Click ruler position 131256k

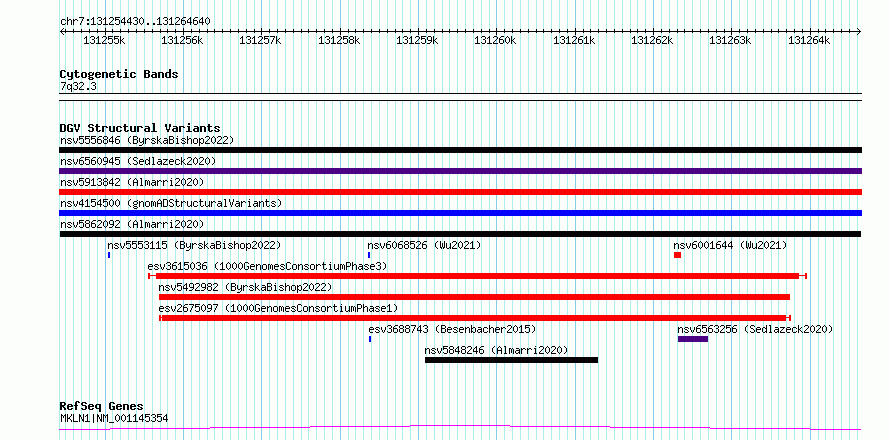pyautogui.click(x=182, y=40)
